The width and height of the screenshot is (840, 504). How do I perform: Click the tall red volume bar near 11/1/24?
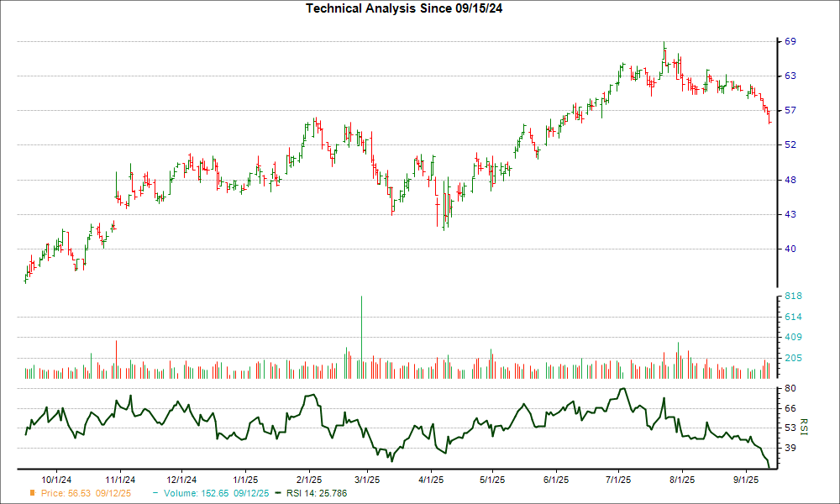tap(116, 360)
